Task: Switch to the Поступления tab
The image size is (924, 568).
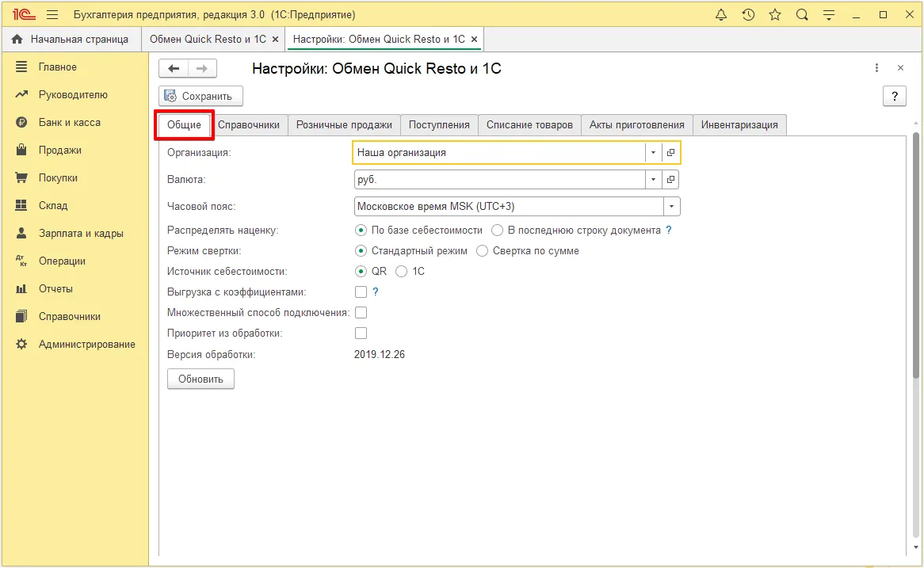Action: 439,125
